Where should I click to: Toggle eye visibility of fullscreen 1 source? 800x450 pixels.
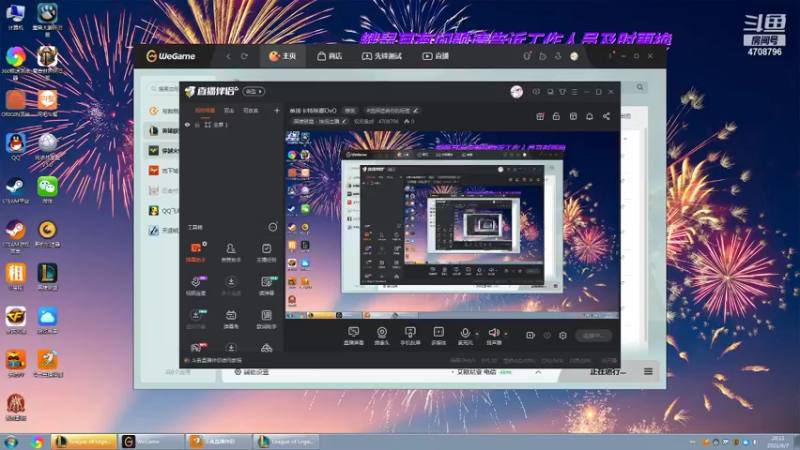(187, 124)
